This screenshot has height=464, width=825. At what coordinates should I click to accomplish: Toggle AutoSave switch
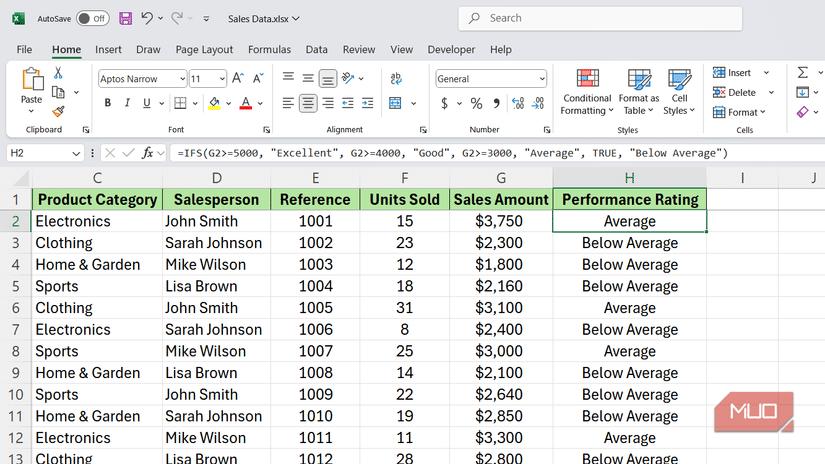click(x=93, y=18)
